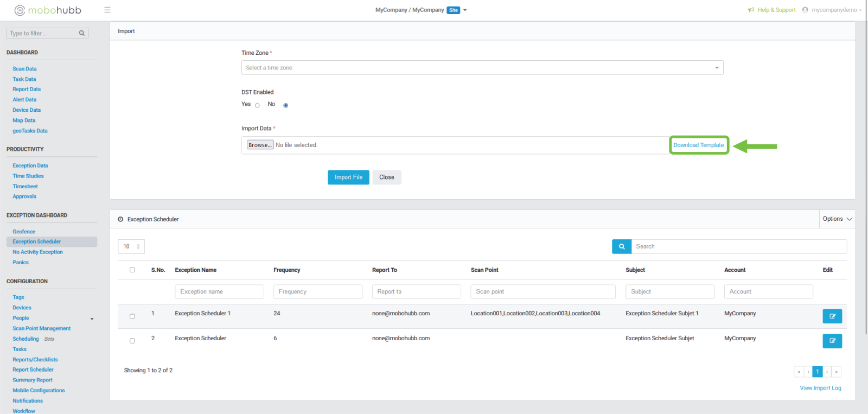Click the blue search magnifier button
Viewport: 868px width, 414px height.
point(622,246)
